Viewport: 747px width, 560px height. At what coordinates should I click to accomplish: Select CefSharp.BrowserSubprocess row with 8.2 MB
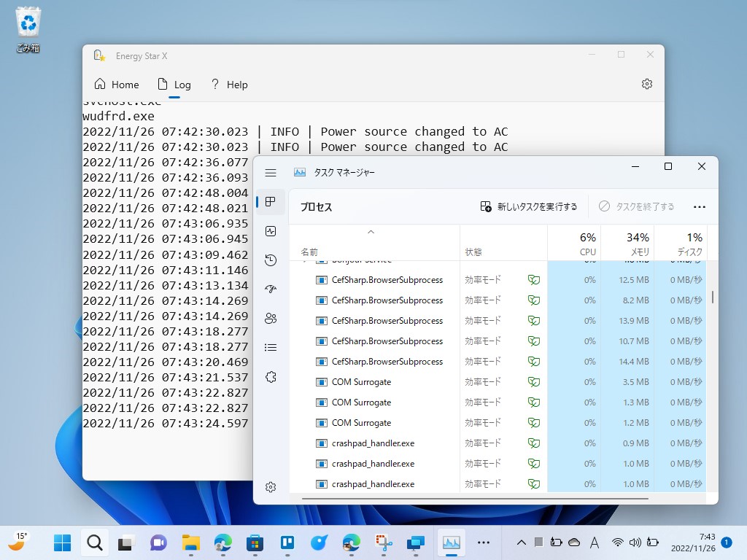498,300
